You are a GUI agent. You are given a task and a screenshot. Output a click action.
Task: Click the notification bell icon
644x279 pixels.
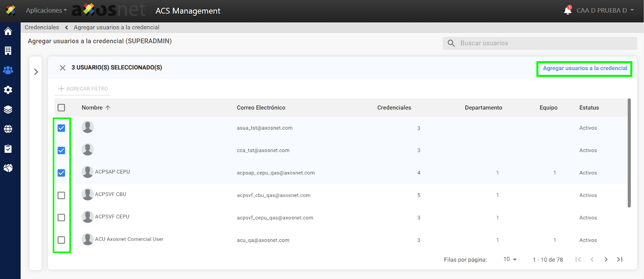pos(567,10)
